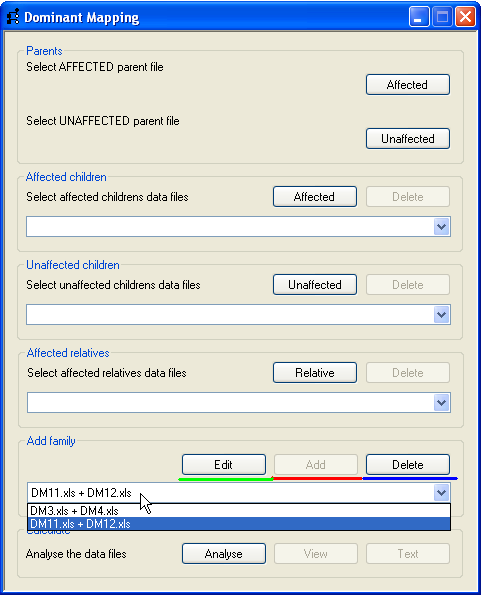Minimize the Dominant Mapping window
Image resolution: width=482 pixels, height=596 pixels.
(x=419, y=17)
